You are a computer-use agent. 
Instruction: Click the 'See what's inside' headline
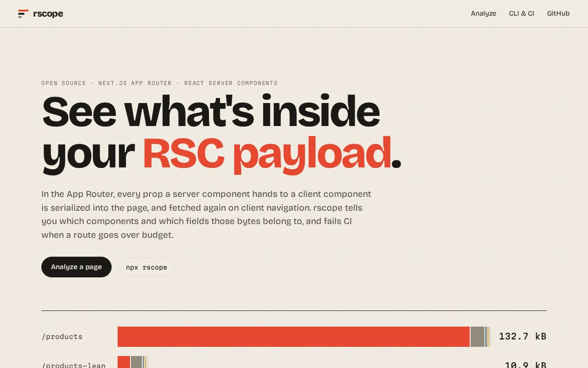coord(210,111)
